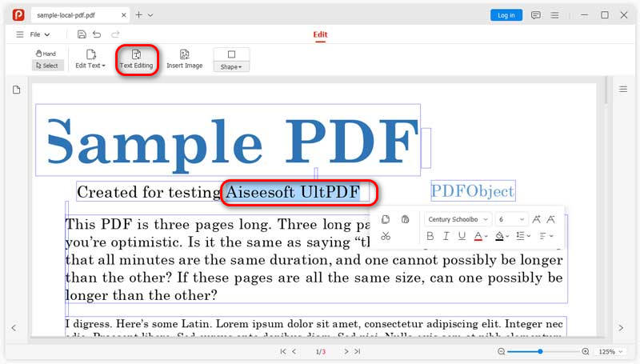
Task: Open the highlight fill color picker
Action: (502, 236)
